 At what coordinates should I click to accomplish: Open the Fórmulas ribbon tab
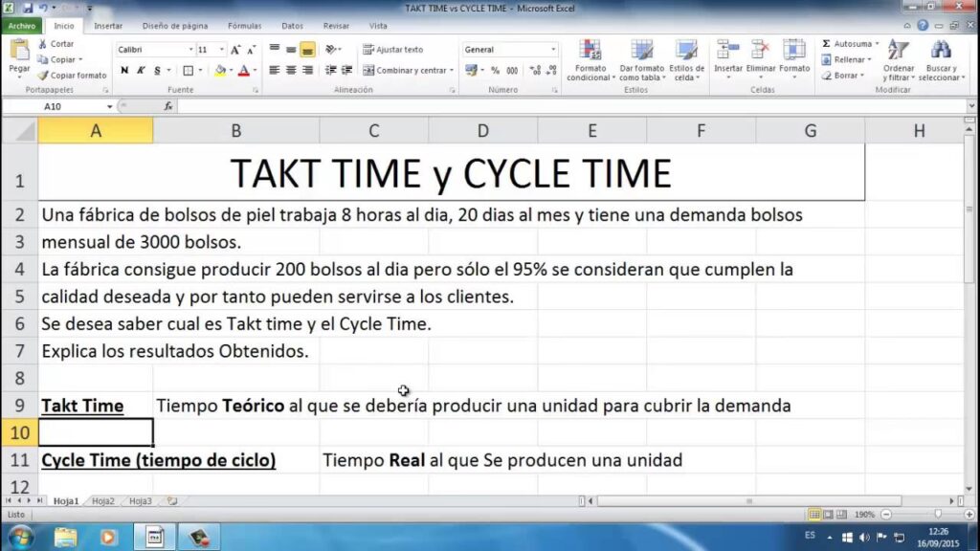coord(244,26)
